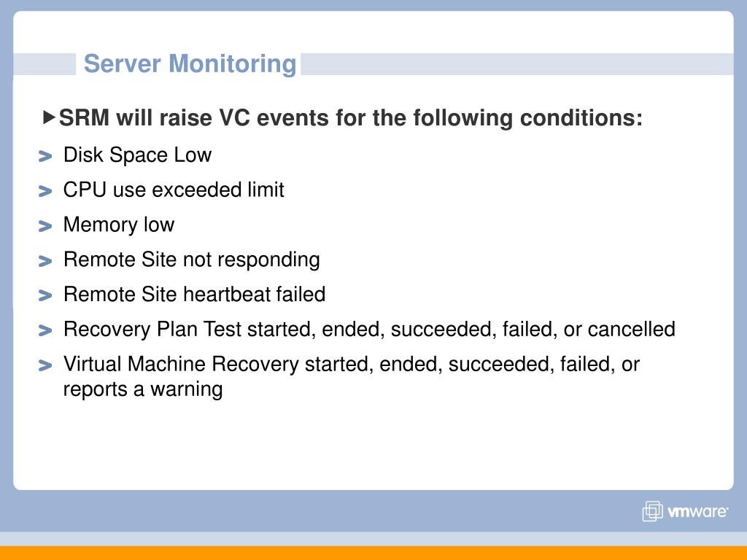Screen dimensions: 747x560
Task: Click the Remote Site not responding line
Action: [192, 260]
